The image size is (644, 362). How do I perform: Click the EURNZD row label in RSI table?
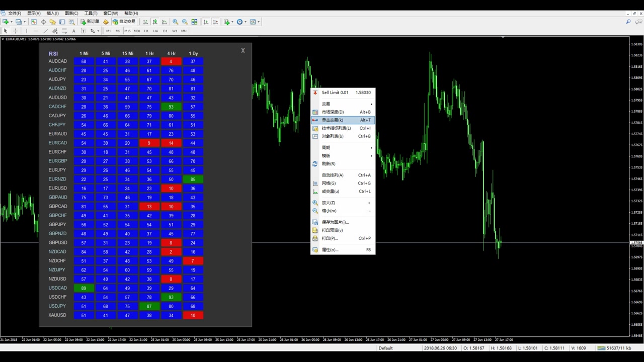point(57,179)
